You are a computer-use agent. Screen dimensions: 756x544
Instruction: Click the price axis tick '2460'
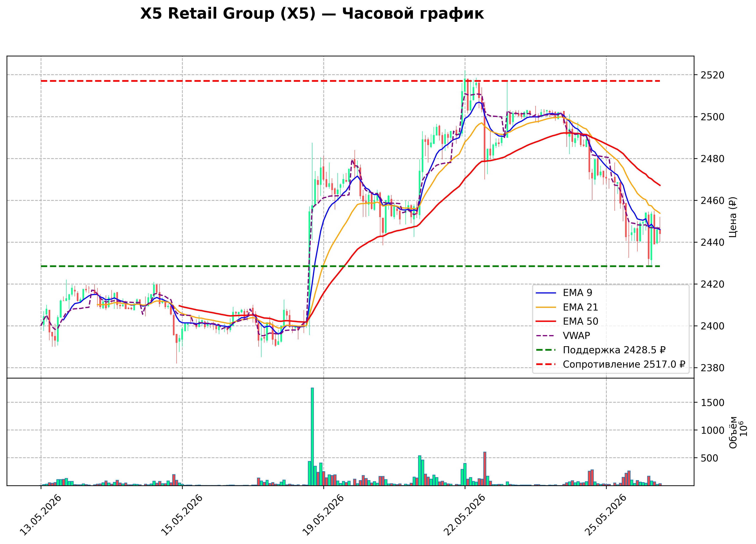(713, 201)
